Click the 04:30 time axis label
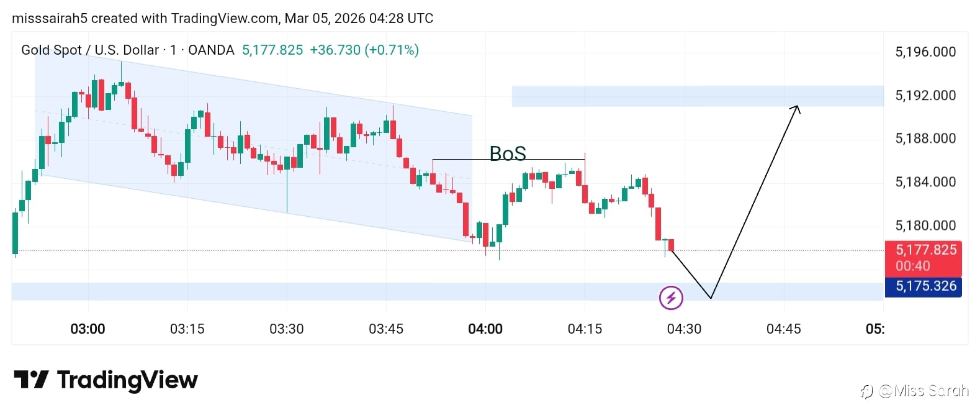980x415 pixels. pos(684,329)
